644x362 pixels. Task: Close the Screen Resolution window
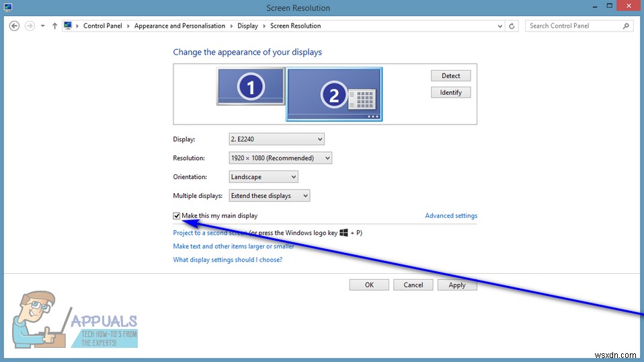(x=629, y=6)
